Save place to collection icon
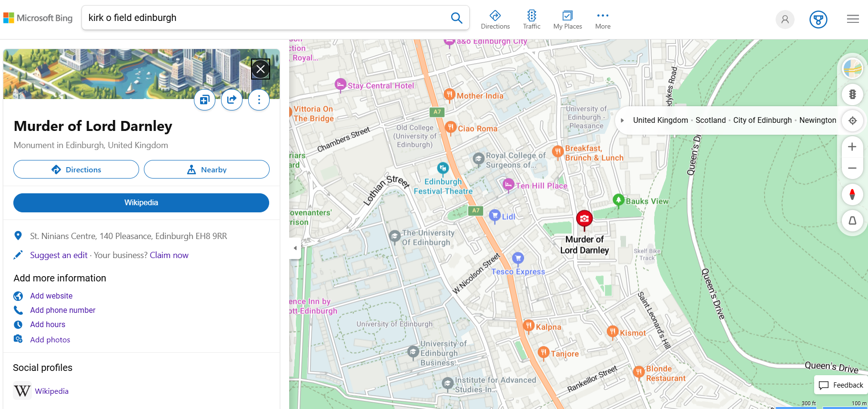 point(204,100)
